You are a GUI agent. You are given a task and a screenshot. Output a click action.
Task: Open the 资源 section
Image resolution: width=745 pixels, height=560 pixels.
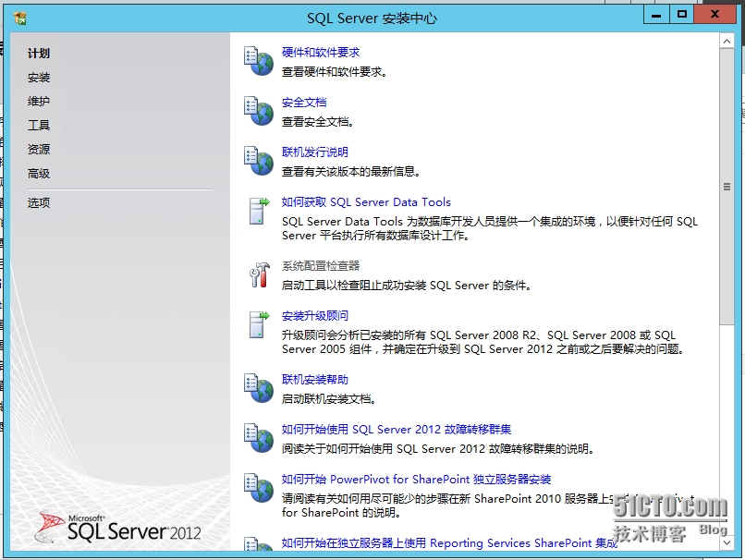(38, 149)
